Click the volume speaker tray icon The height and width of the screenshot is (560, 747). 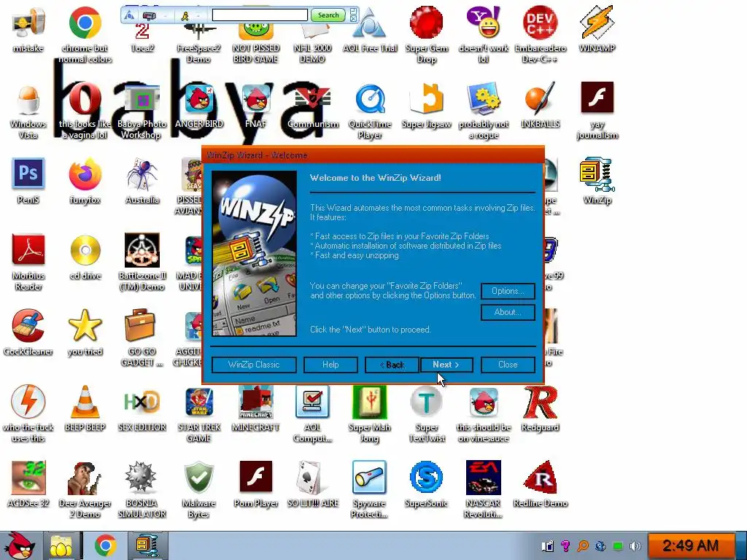point(635,545)
